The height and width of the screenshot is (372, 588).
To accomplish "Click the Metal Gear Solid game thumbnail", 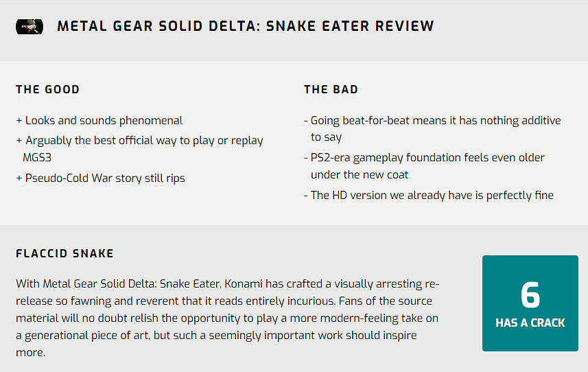I will [x=30, y=27].
